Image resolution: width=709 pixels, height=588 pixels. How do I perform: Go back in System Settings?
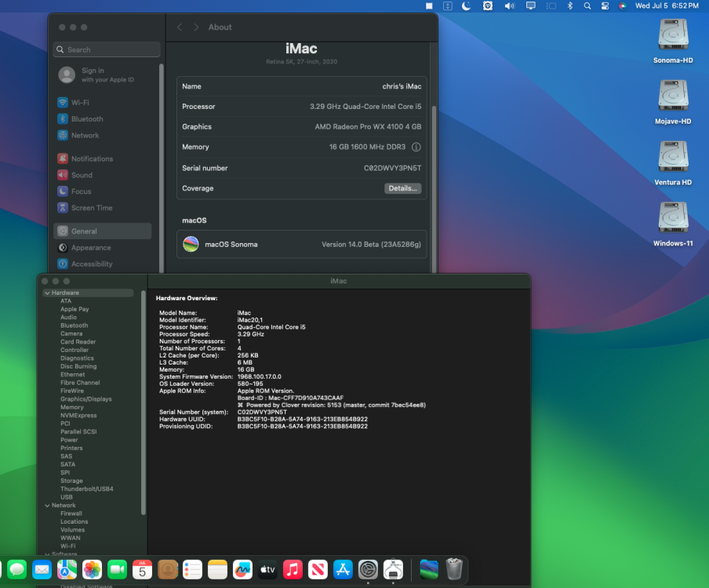pos(180,27)
